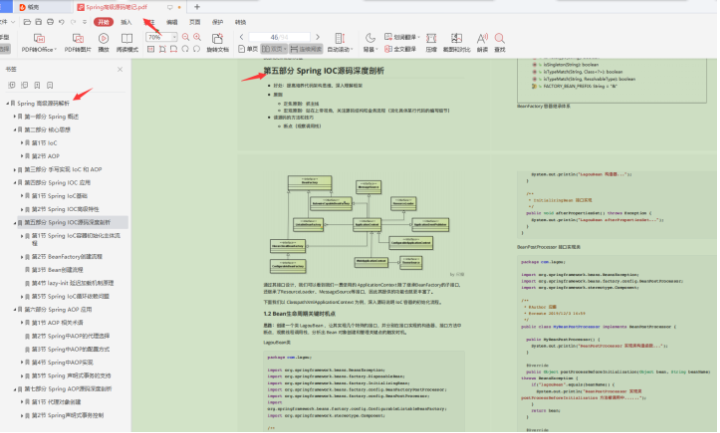Click the expand all bookmarks icon
720x433 pixels.
pyautogui.click(x=12, y=85)
